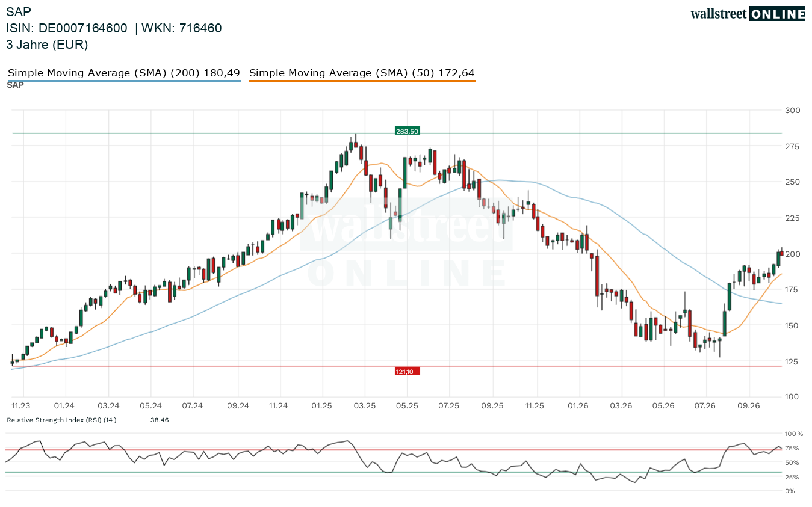Click the 01.25 date axis label

click(x=322, y=406)
